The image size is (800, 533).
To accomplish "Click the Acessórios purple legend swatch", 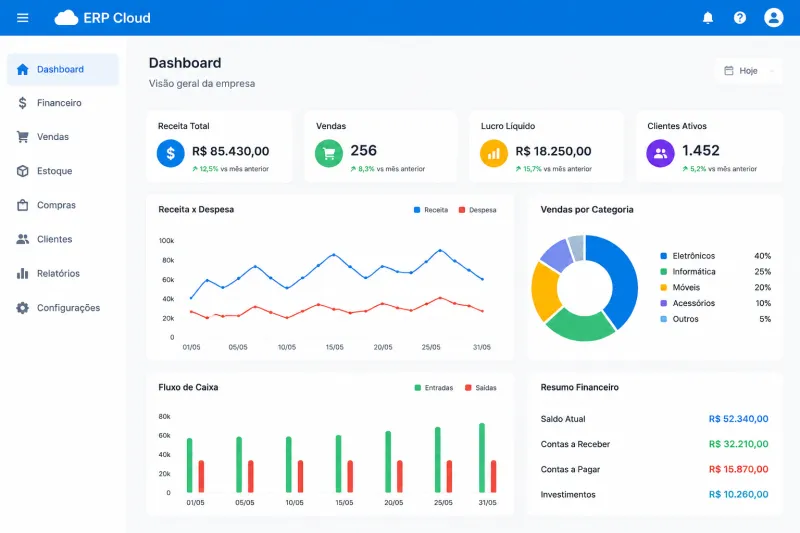I will click(664, 303).
